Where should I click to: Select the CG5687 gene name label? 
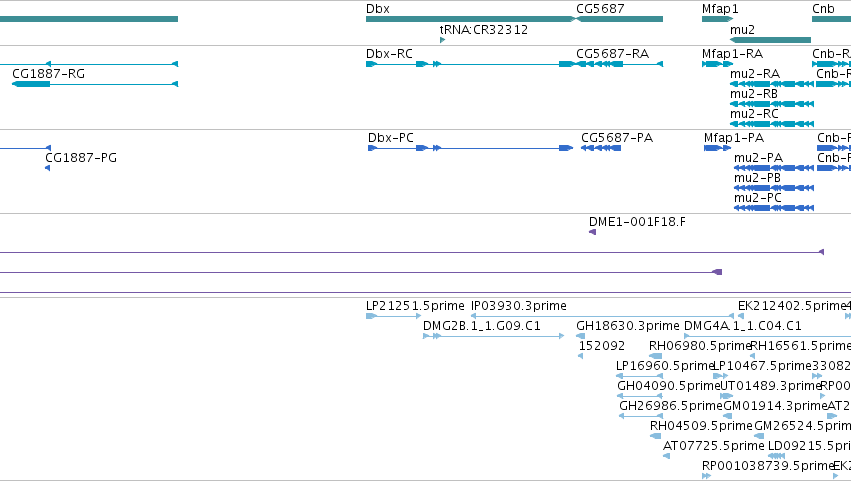pos(600,9)
